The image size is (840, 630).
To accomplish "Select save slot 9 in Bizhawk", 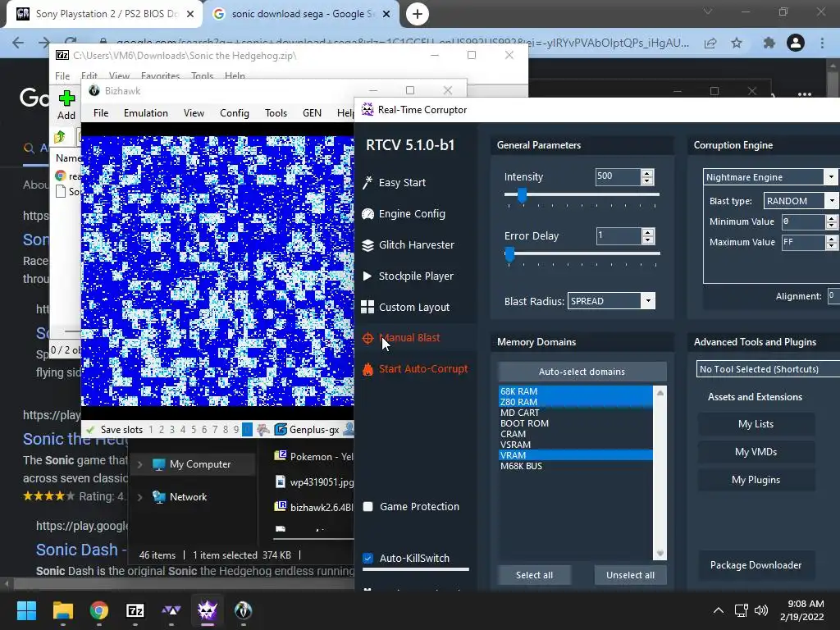I will [236, 430].
